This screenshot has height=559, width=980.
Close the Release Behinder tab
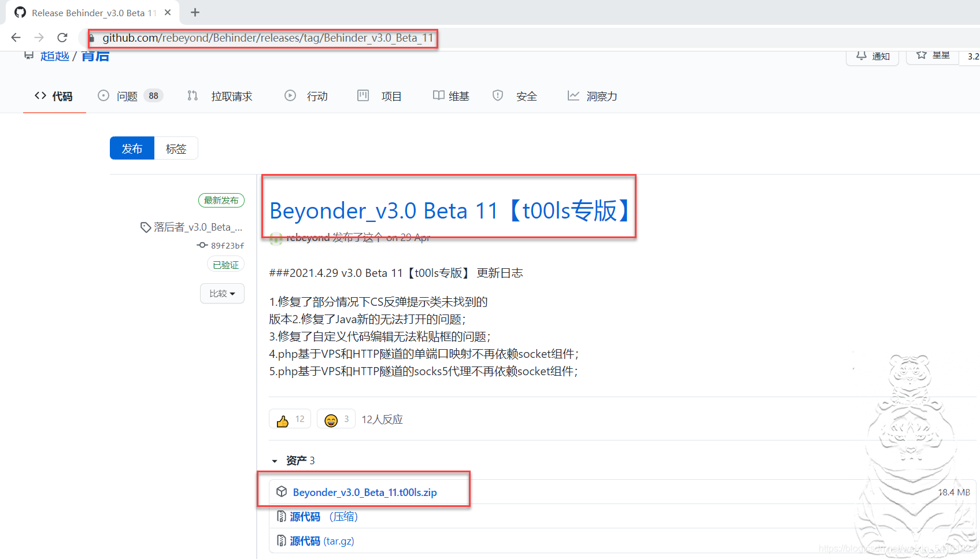(168, 12)
